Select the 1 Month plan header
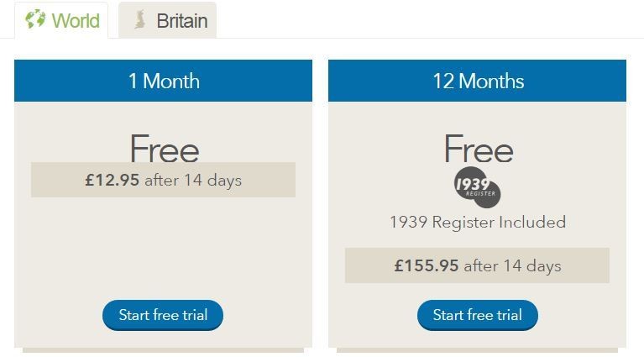The width and height of the screenshot is (644, 357). pyautogui.click(x=163, y=81)
